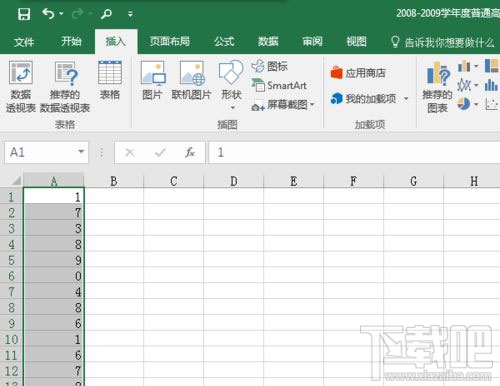Open the pie chart dropdown arrow

click(476, 104)
